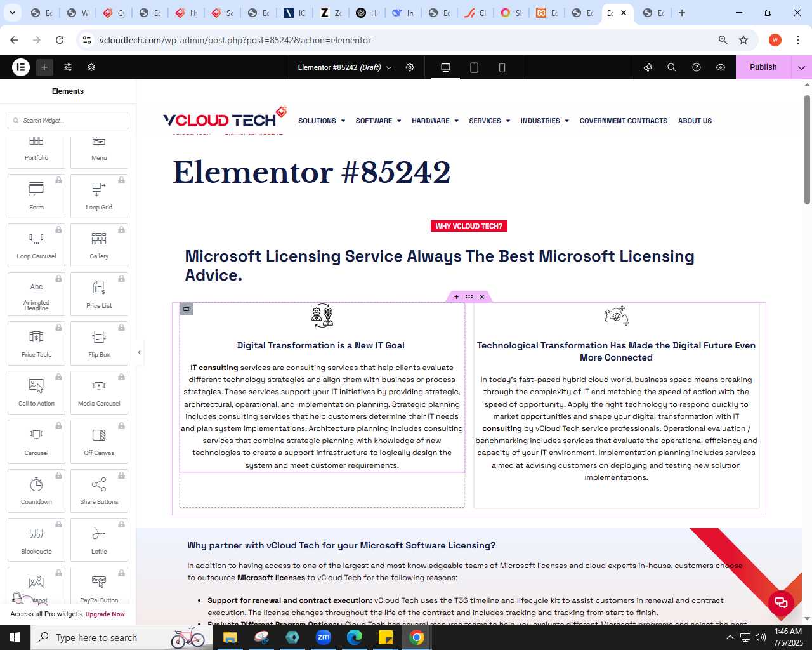Click the page vertical scrollbar

coord(807,150)
